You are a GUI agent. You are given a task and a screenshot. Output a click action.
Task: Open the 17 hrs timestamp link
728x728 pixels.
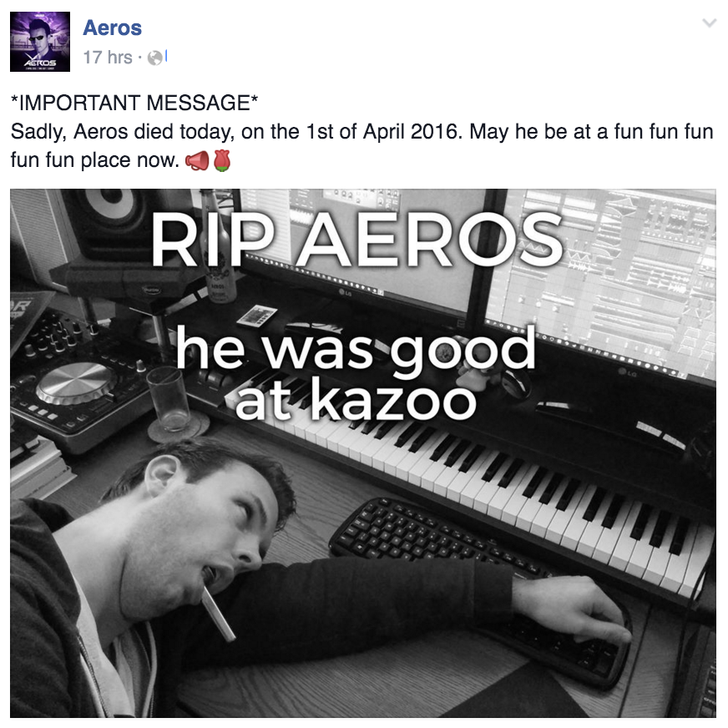point(108,57)
